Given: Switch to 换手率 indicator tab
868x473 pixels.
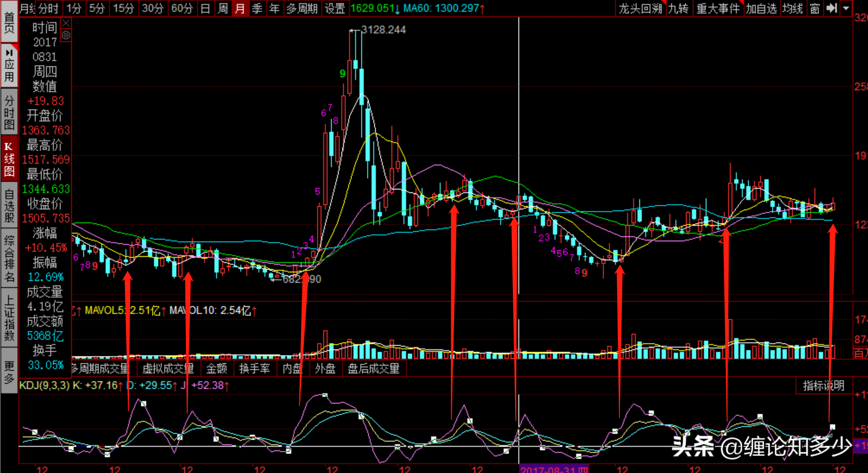Looking at the screenshot, I should pyautogui.click(x=254, y=368).
